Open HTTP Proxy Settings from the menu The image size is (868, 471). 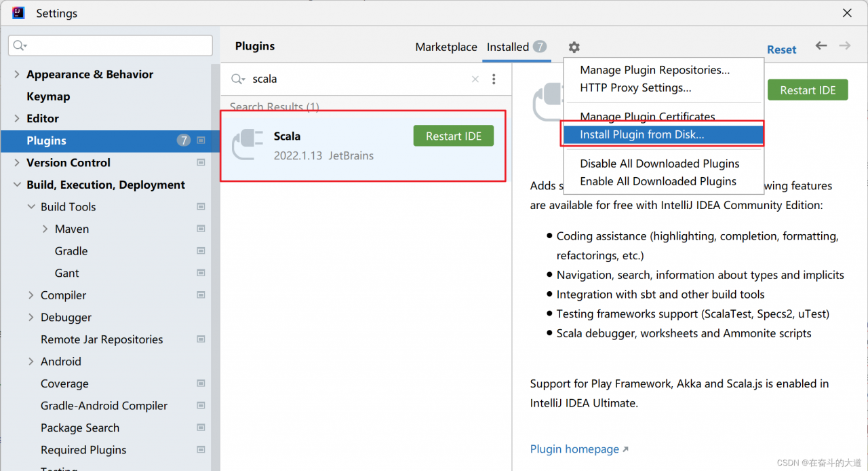click(x=635, y=88)
